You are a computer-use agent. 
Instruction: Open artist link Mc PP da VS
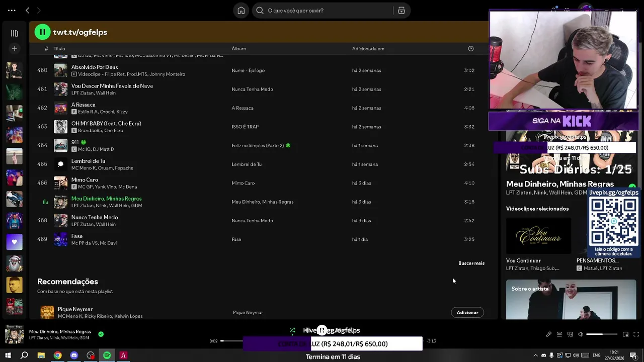point(85,243)
